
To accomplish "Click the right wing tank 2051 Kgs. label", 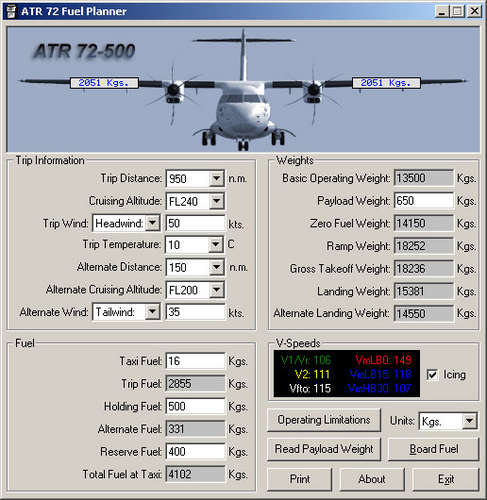I will point(386,83).
